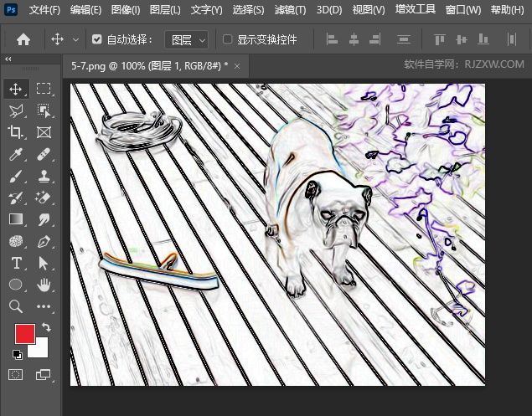Image resolution: width=532 pixels, height=416 pixels.
Task: Uncheck the 自动选择 checkbox
Action: [96, 39]
